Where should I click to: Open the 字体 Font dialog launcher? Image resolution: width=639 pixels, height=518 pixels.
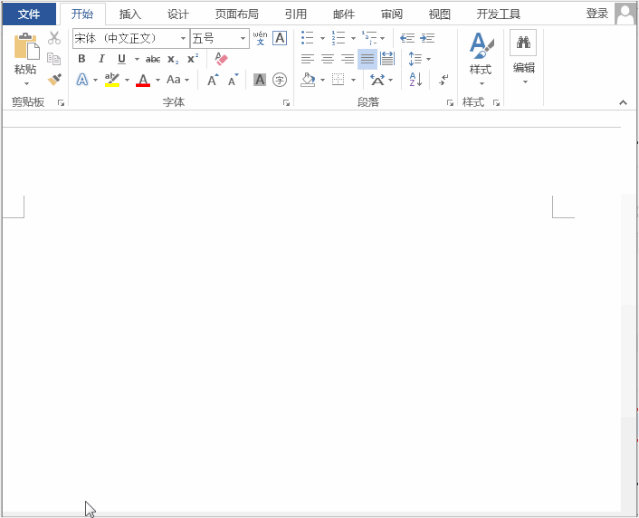click(286, 103)
